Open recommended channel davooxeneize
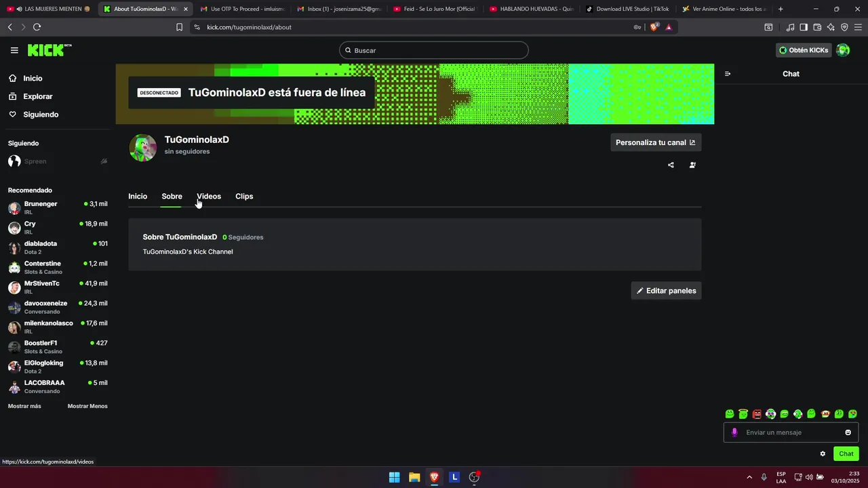The height and width of the screenshot is (488, 868). click(x=58, y=307)
